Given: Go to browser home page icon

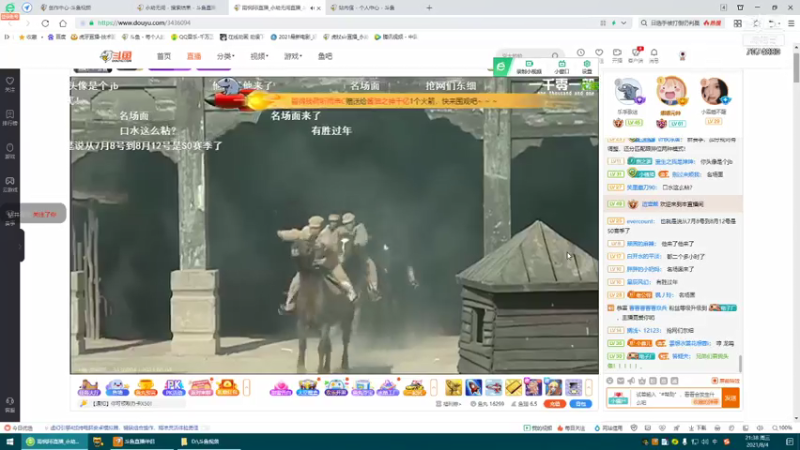Looking at the screenshot, I should 63,23.
